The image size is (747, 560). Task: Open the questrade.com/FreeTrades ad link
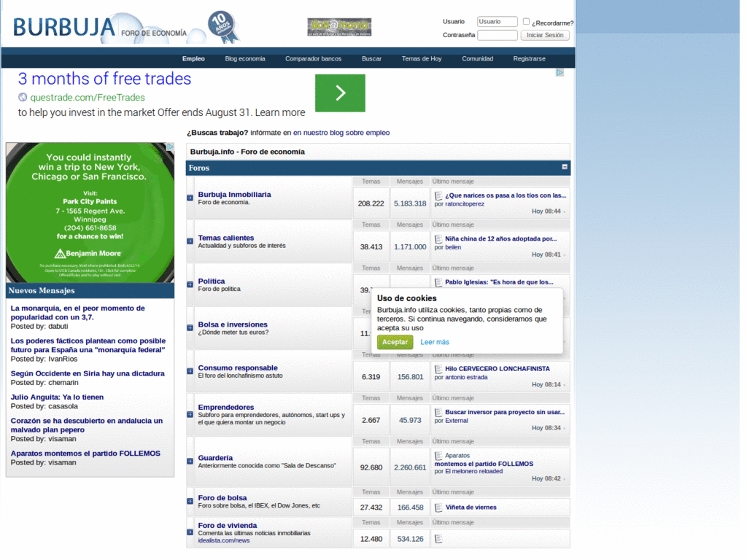pyautogui.click(x=88, y=98)
